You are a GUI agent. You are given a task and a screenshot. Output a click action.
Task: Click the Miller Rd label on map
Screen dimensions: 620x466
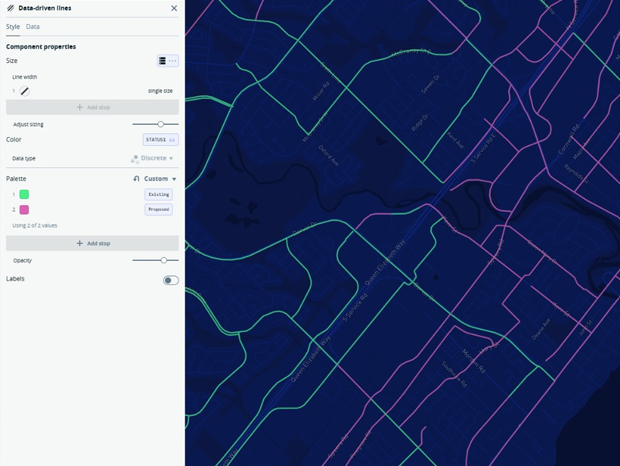coord(321,91)
